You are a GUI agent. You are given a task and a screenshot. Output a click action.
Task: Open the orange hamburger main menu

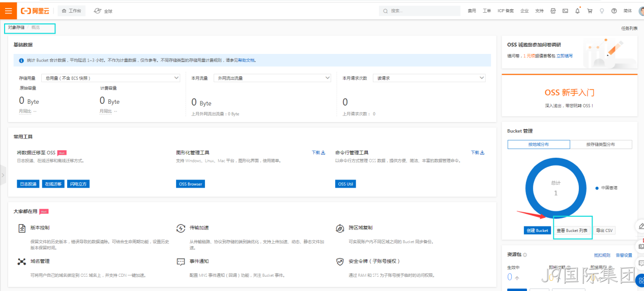click(x=8, y=10)
